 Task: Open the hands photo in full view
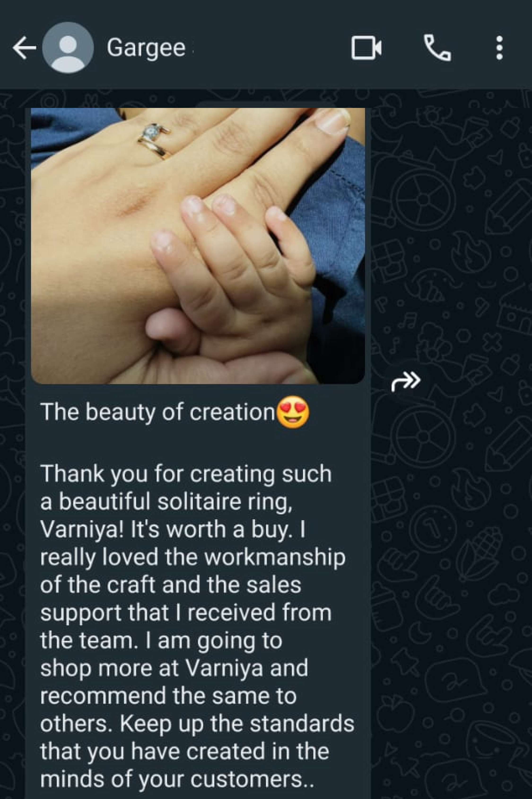[x=198, y=246]
